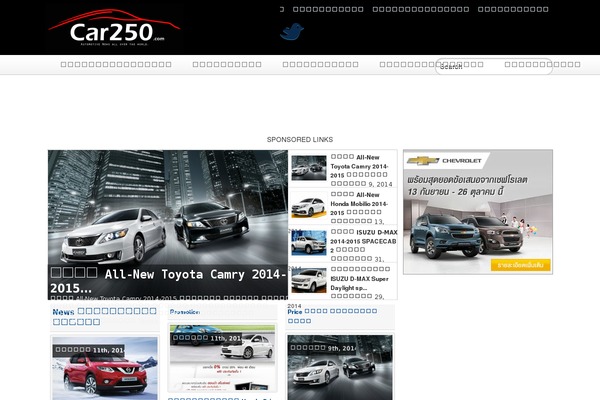Click the last top header link

(513, 9)
